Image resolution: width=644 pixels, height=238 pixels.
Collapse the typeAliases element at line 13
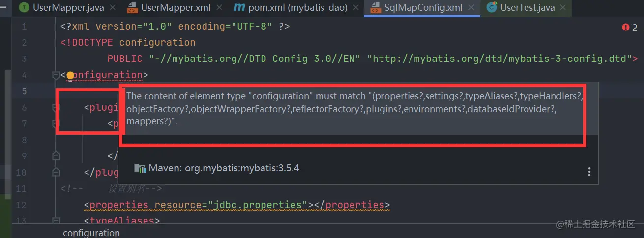point(56,221)
